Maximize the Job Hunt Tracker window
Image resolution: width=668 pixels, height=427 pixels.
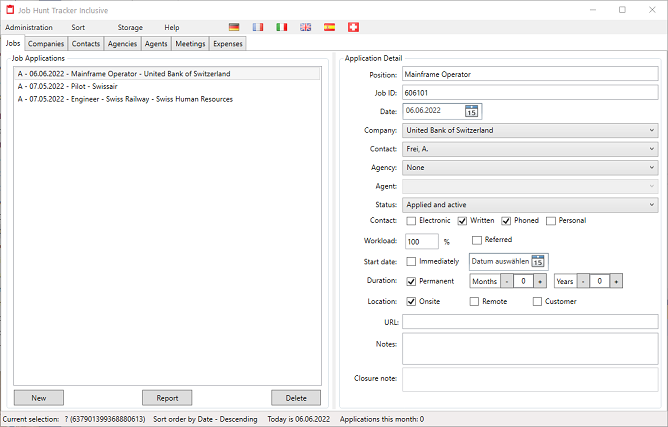click(x=622, y=10)
